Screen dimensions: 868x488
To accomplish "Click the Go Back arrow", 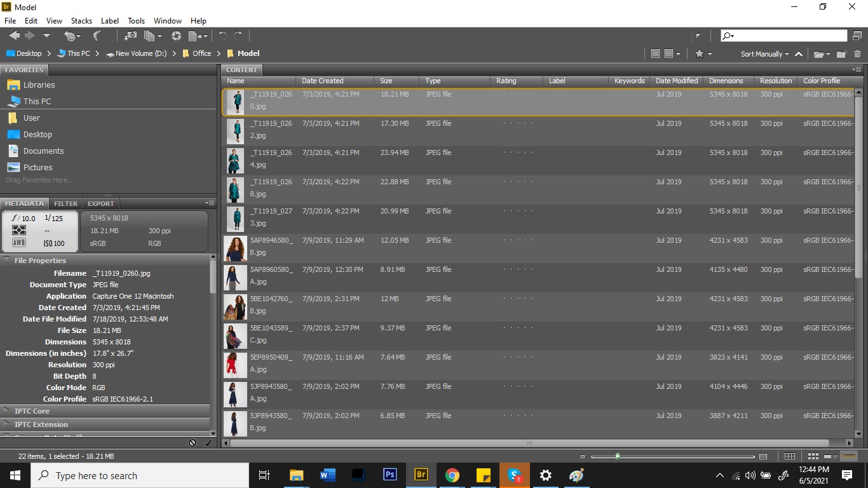I will (14, 36).
